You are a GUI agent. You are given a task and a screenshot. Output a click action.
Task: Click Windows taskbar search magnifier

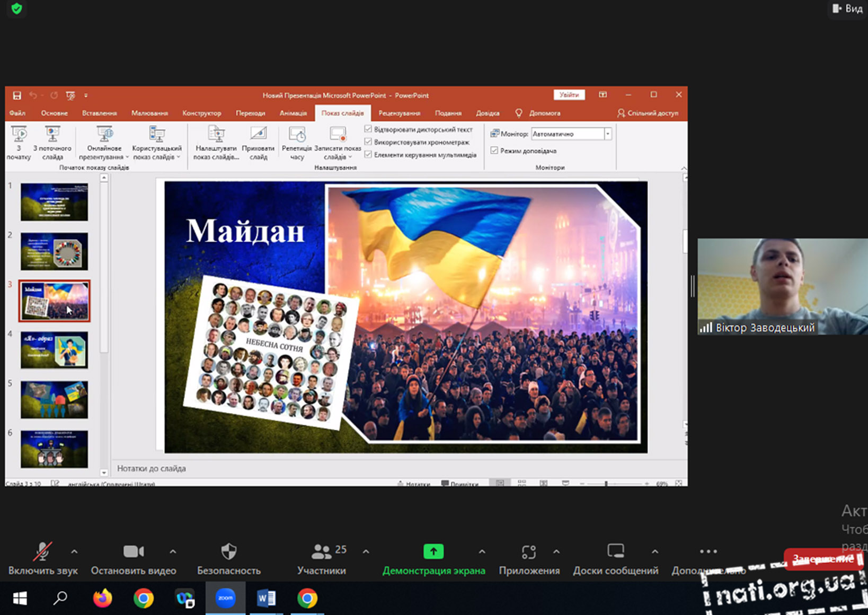[60, 599]
